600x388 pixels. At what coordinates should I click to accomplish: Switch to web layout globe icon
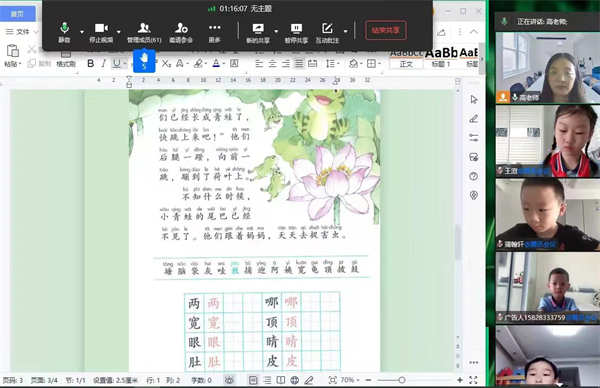point(294,380)
